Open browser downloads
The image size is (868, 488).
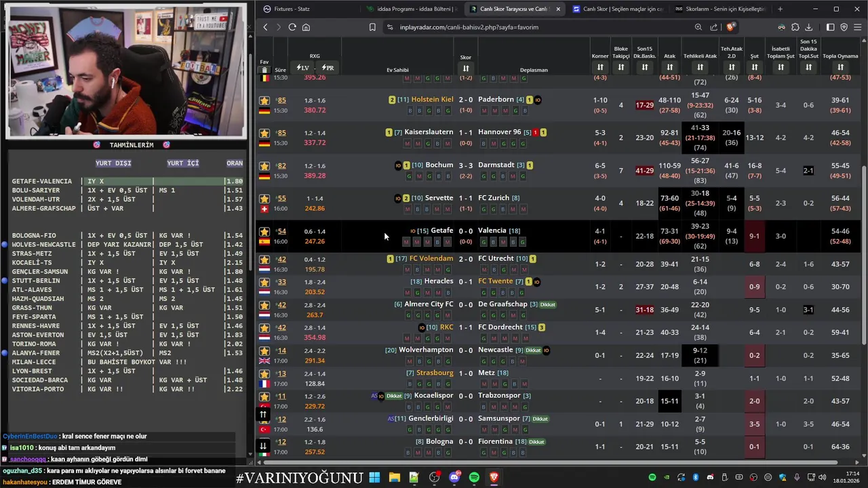click(809, 27)
